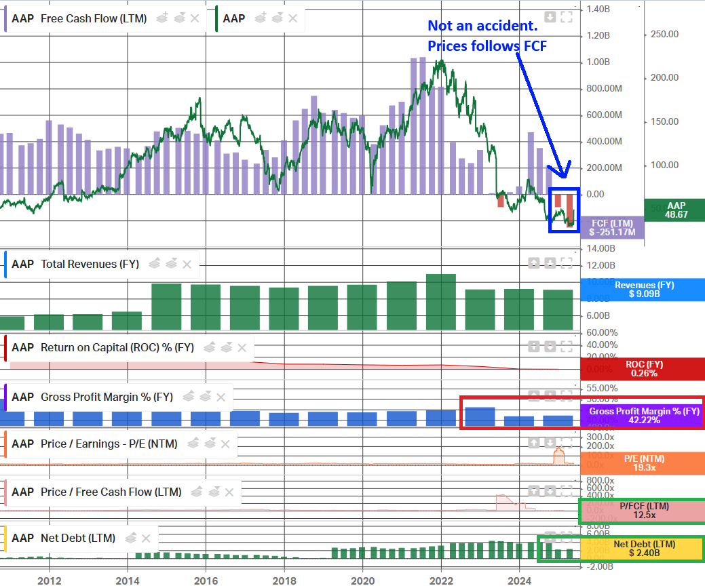Click the layers-down icon beside Total Revenues (FY)

[x=171, y=263]
